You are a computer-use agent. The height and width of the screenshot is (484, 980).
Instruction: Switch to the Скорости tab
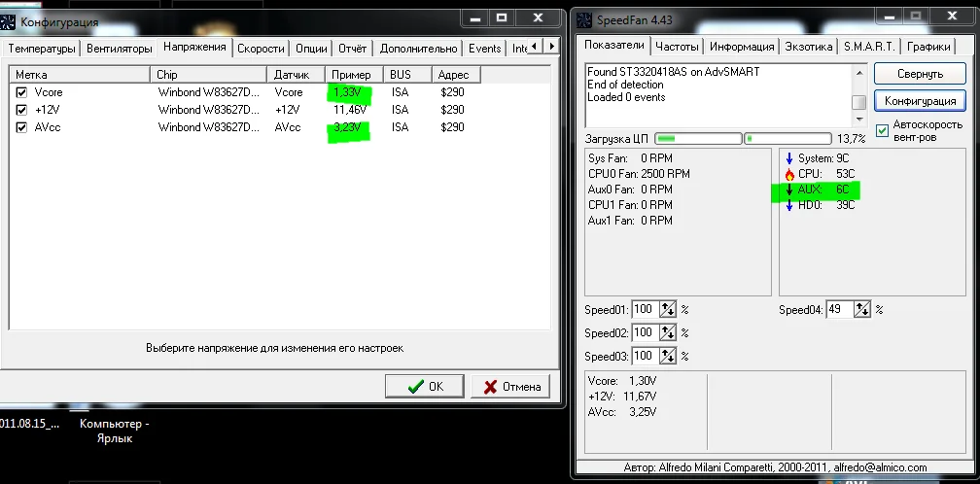[x=261, y=48]
